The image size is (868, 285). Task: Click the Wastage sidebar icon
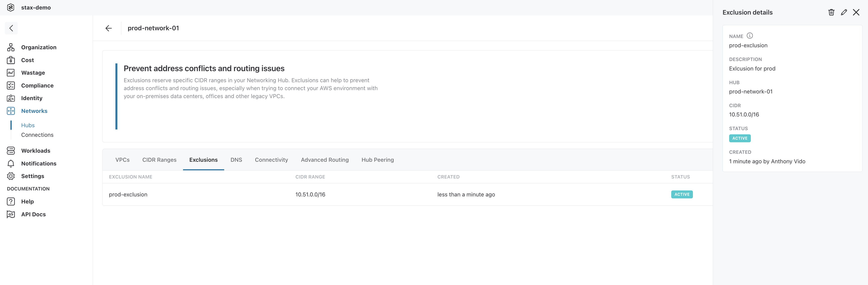pyautogui.click(x=11, y=72)
